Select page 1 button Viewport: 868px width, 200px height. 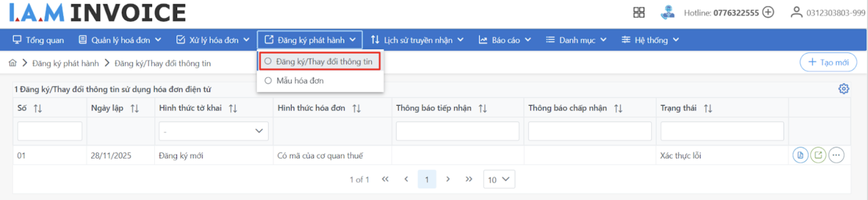tap(427, 179)
